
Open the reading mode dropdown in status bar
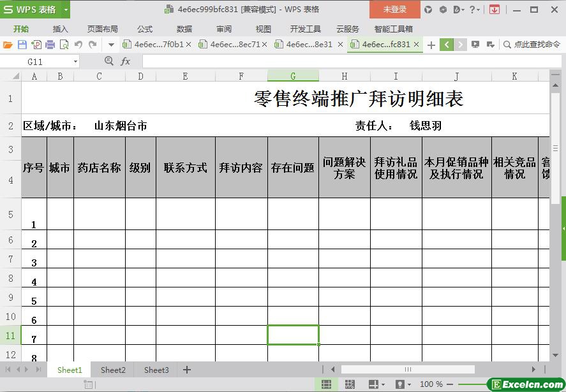(x=403, y=384)
